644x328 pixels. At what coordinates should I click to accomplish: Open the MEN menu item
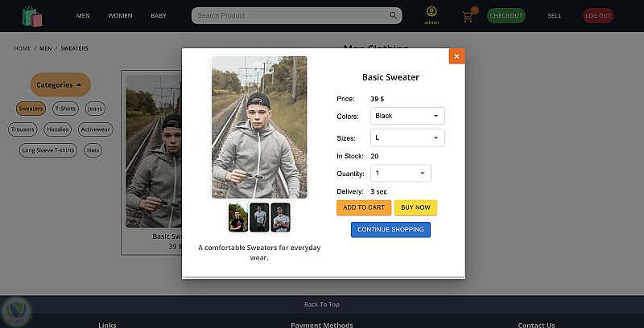(83, 15)
